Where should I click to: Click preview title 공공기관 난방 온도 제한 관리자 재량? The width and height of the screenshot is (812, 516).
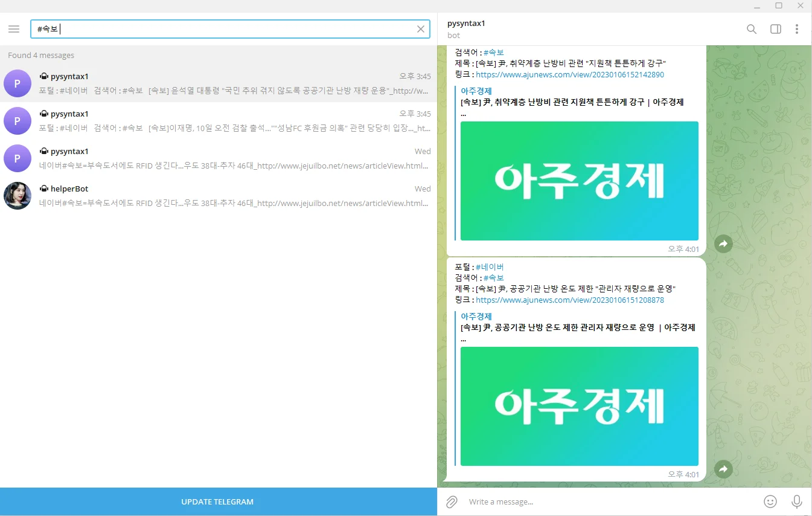pos(578,327)
